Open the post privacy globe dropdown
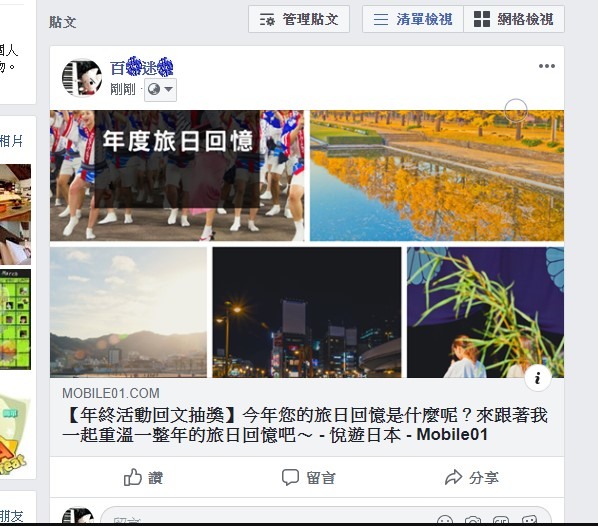The height and width of the screenshot is (526, 598). click(x=160, y=90)
